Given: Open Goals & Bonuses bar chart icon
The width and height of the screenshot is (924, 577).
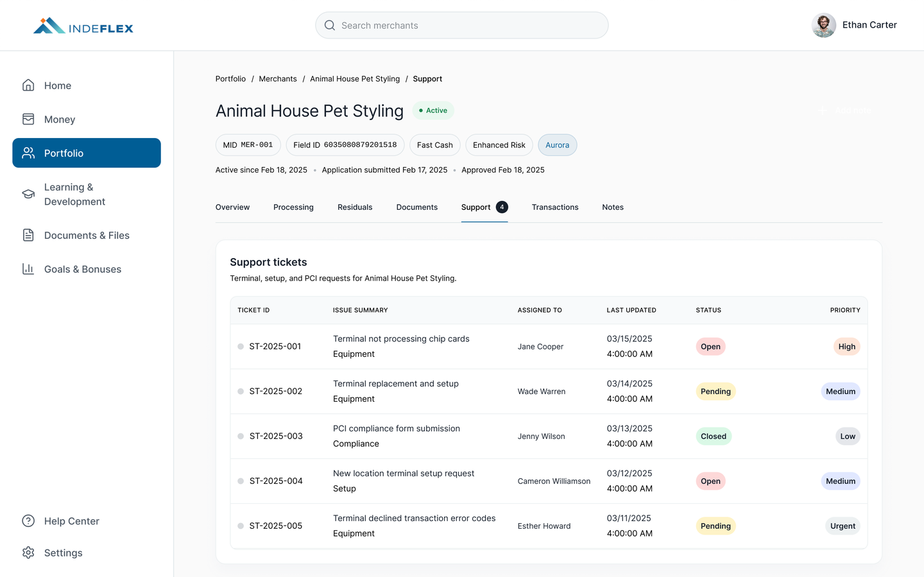Looking at the screenshot, I should [28, 269].
